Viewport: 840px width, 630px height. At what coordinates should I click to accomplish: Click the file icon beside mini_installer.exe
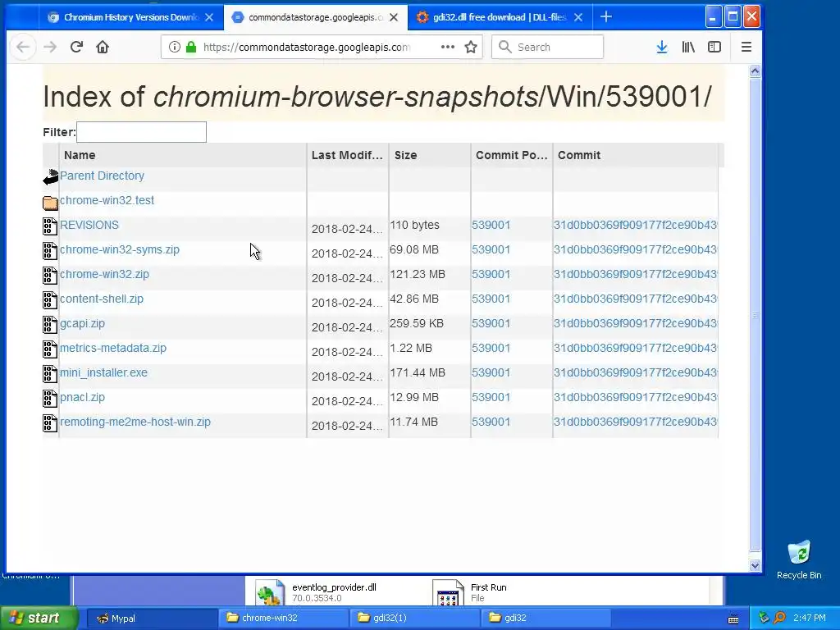pyautogui.click(x=50, y=374)
